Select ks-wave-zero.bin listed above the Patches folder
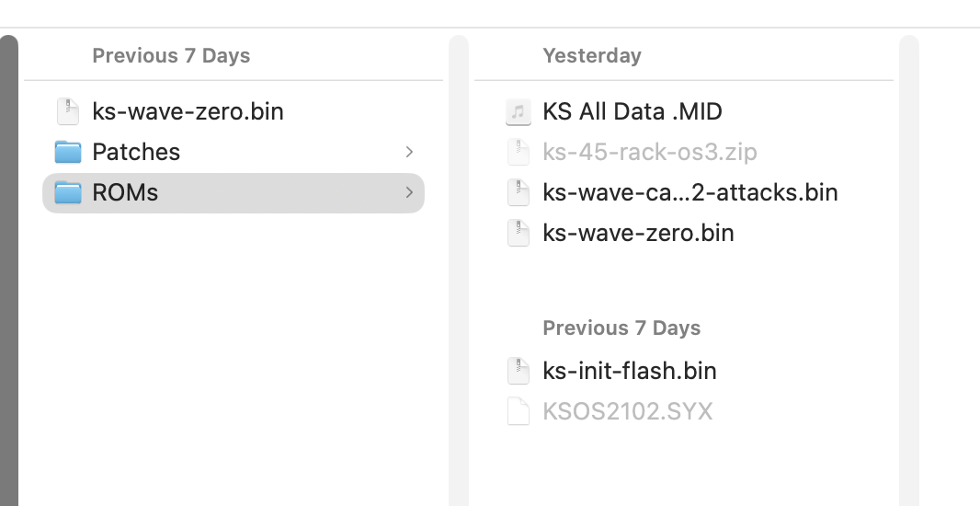980x506 pixels. (188, 111)
